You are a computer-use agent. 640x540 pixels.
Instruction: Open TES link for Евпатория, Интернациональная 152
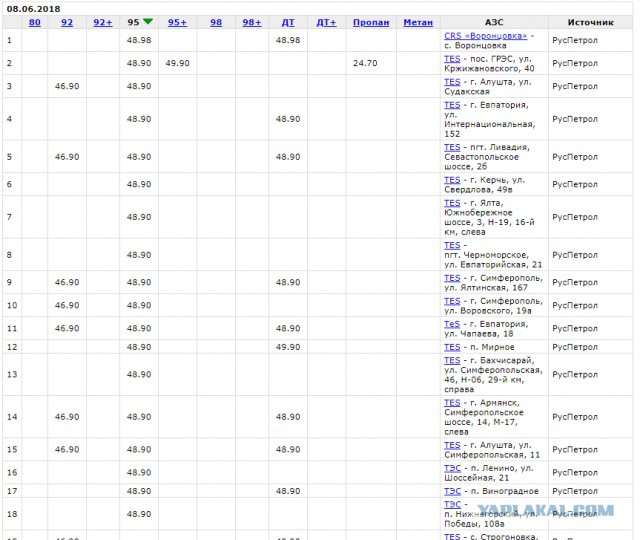(x=452, y=105)
